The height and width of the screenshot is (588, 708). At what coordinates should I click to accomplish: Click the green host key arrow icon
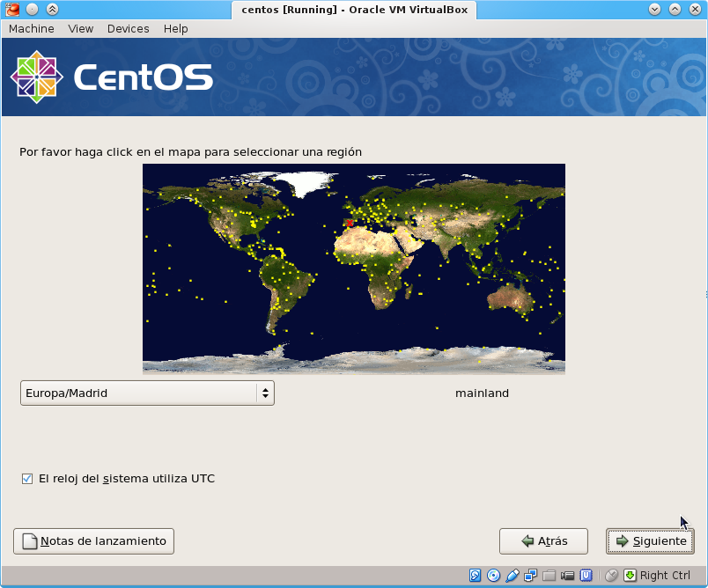click(630, 576)
